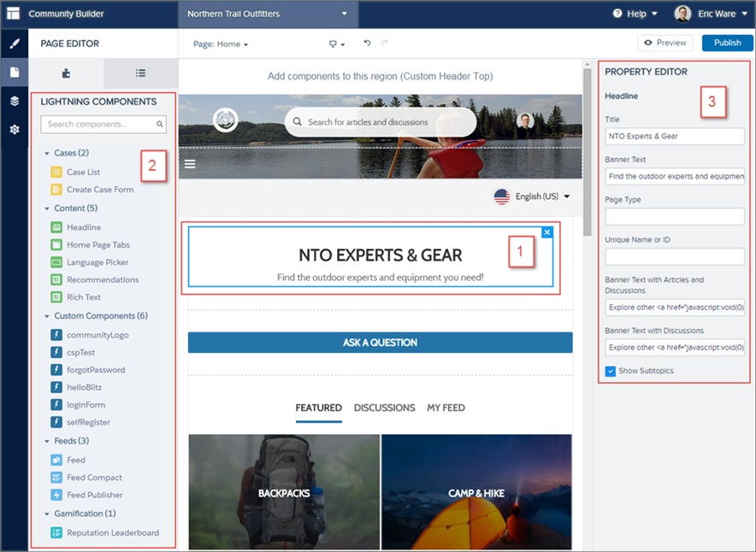Click the search magnifier in components field
This screenshot has width=756, height=552.
pos(160,124)
